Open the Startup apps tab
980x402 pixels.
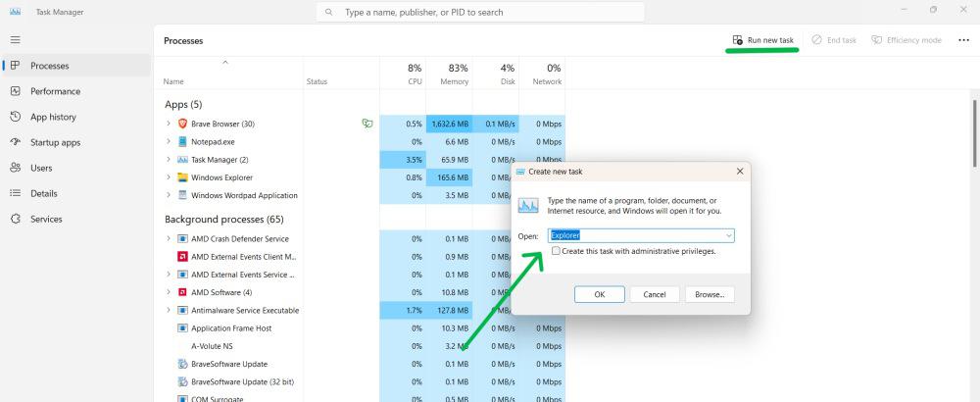(x=76, y=142)
